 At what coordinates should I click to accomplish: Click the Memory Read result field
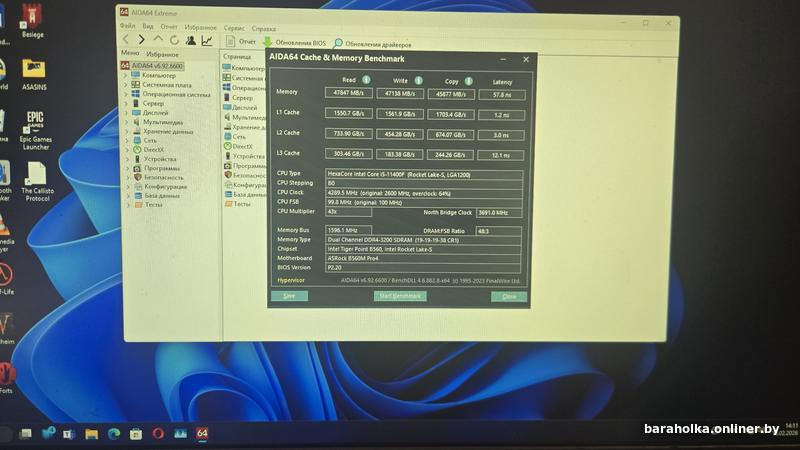click(348, 93)
